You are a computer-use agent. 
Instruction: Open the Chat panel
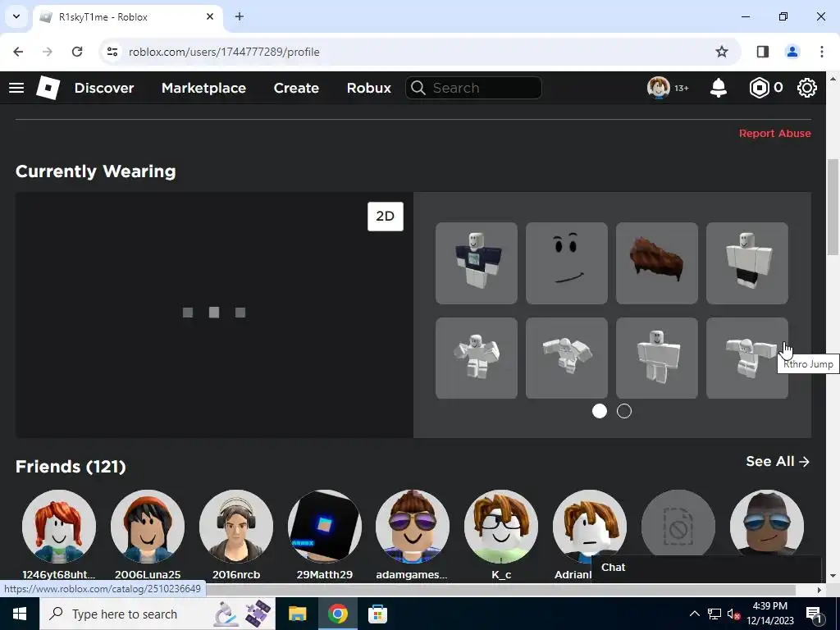tap(705, 568)
